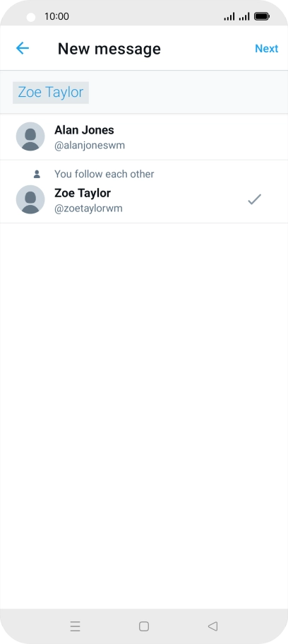Focus the recipient search field

144,93
